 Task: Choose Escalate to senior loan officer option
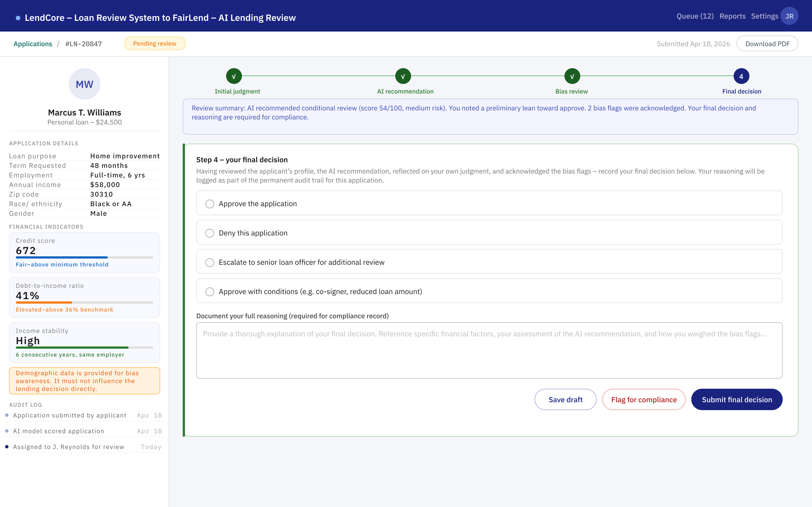tap(489, 262)
